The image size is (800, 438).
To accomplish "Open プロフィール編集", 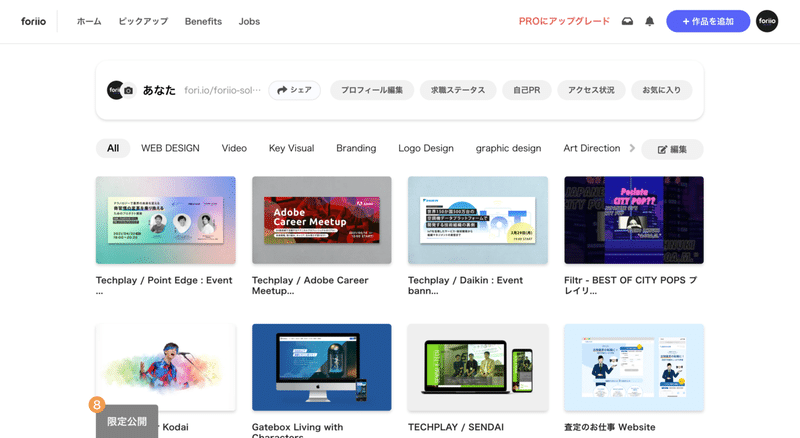I will click(372, 90).
